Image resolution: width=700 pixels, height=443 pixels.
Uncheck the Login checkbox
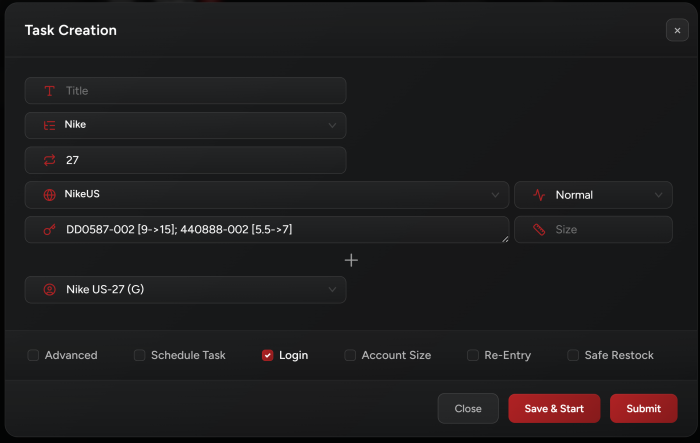point(267,355)
